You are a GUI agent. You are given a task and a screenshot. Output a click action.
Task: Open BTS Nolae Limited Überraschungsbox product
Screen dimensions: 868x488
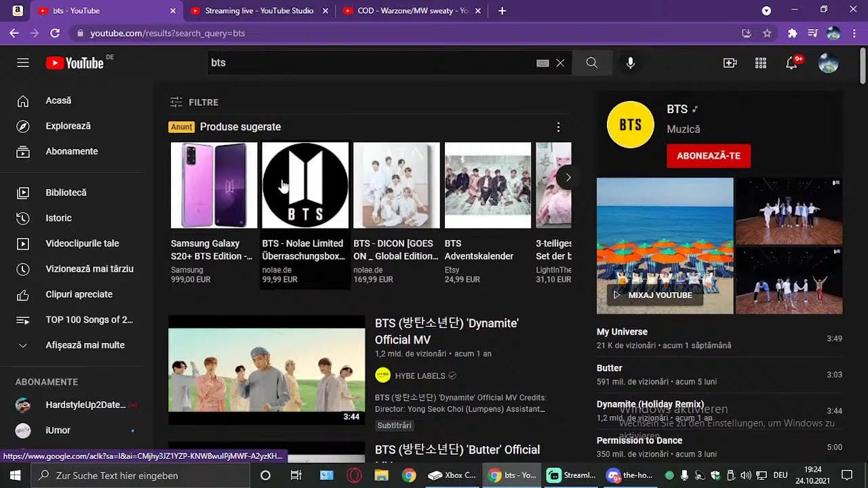click(x=305, y=213)
